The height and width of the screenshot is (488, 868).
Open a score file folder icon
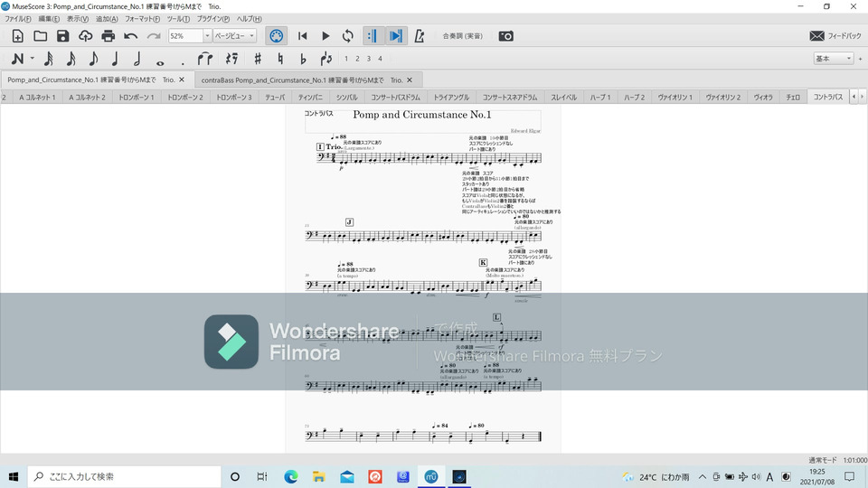(40, 36)
